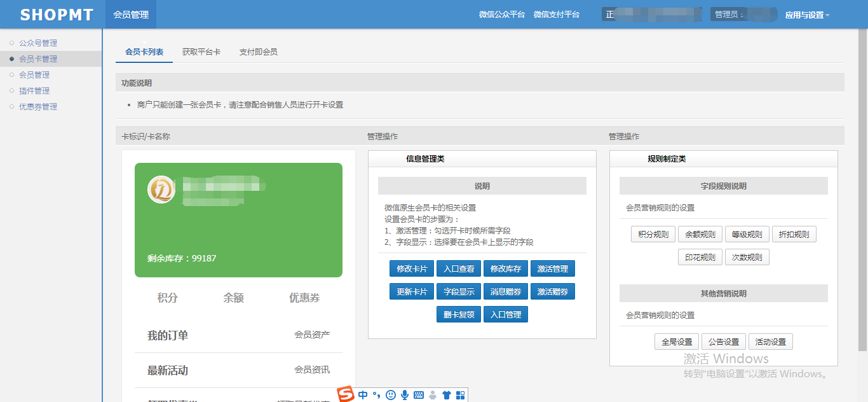
Task: Open the emoji smiley panel
Action: (391, 395)
